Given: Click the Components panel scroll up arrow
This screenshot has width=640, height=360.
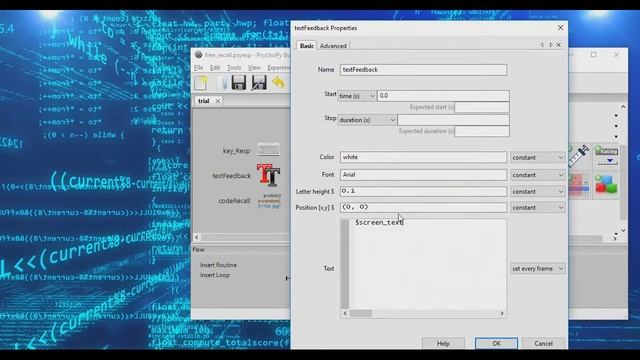Looking at the screenshot, I should (x=623, y=107).
